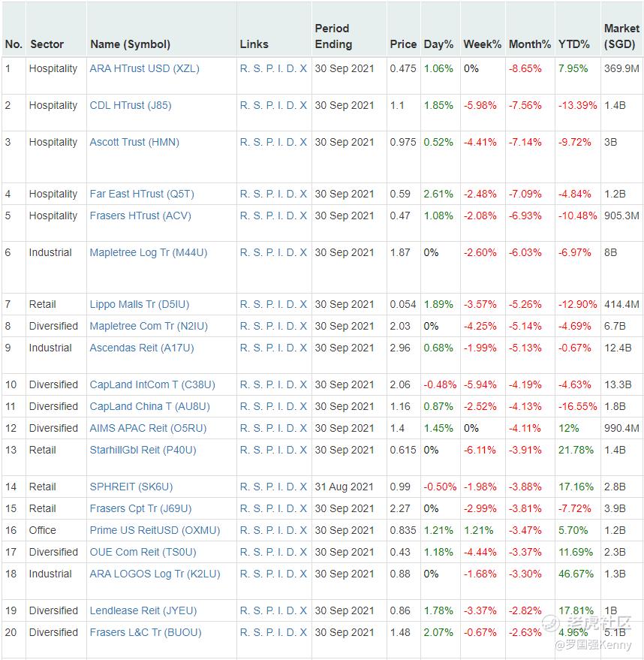Image resolution: width=644 pixels, height=660 pixels.
Task: Select the 31 Aug 2021 period cell
Action: [344, 487]
